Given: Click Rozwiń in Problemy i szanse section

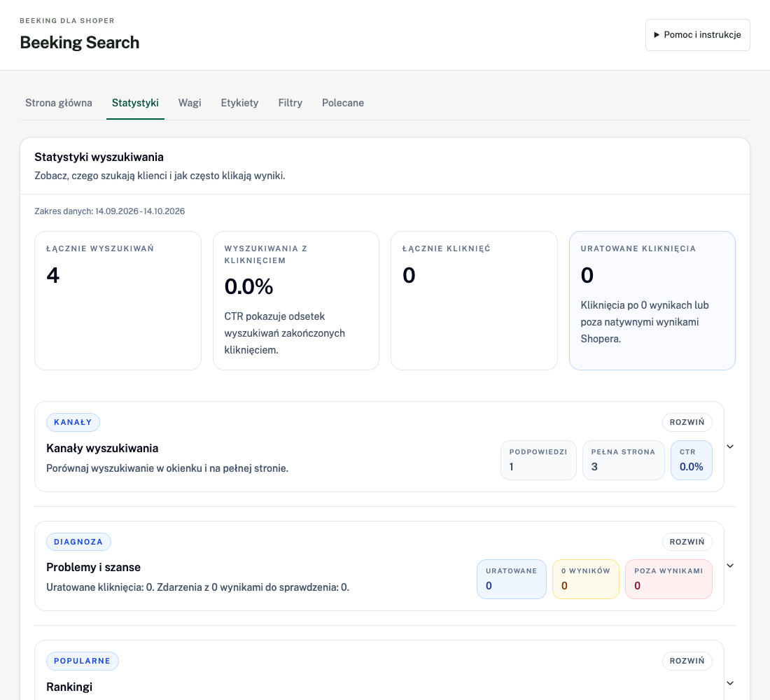Looking at the screenshot, I should pos(687,542).
